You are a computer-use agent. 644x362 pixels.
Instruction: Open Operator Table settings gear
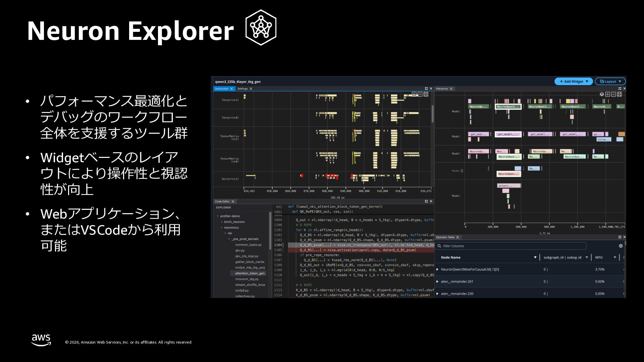[621, 246]
